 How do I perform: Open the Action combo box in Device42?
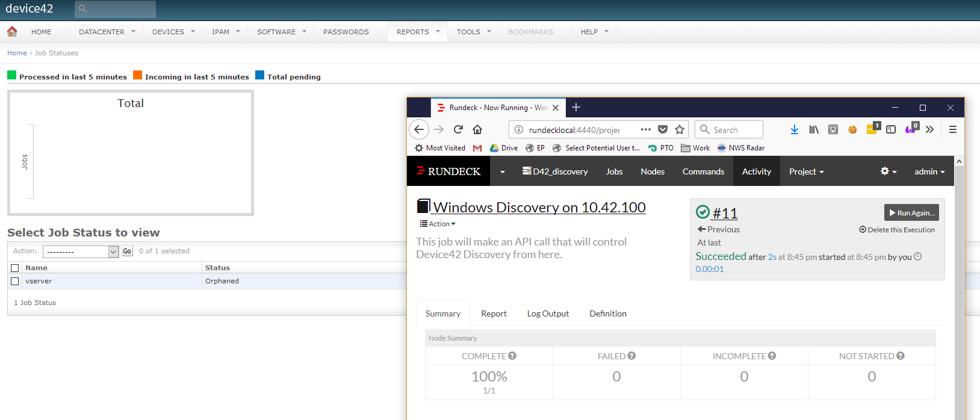[81, 252]
